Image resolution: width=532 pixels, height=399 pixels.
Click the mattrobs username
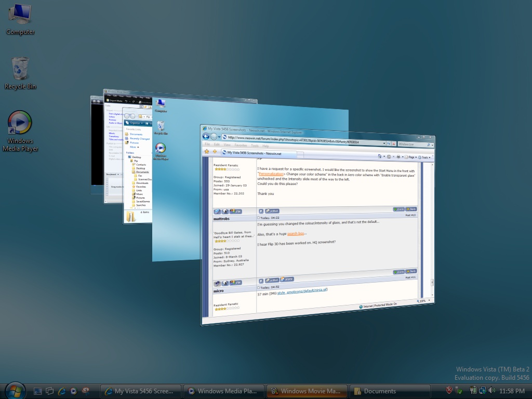tap(221, 219)
